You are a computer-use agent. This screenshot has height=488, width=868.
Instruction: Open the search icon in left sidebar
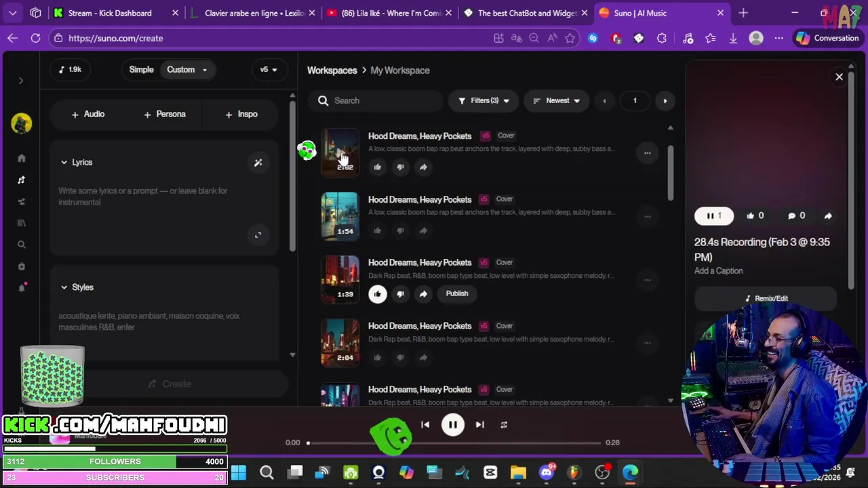pyautogui.click(x=21, y=245)
